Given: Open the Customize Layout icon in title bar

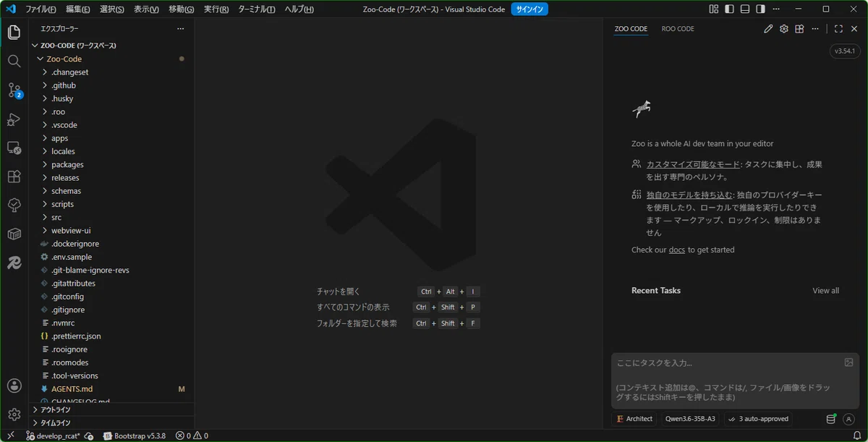Looking at the screenshot, I should [x=714, y=9].
